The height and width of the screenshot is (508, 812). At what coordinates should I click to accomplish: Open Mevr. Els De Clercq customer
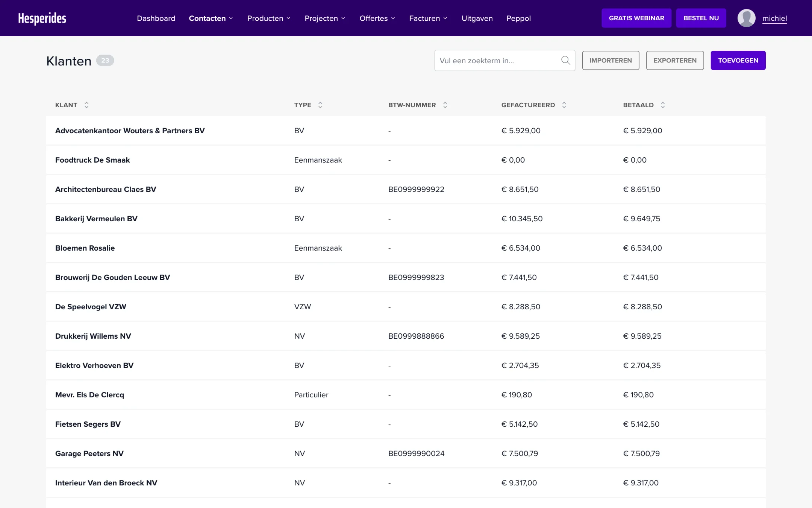tap(406, 395)
